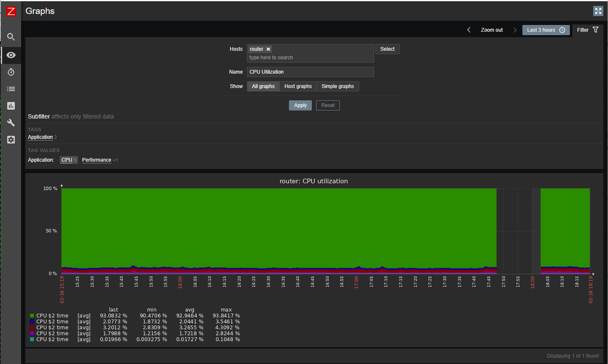Click the graph Name input field
This screenshot has height=364, width=608.
coord(310,72)
